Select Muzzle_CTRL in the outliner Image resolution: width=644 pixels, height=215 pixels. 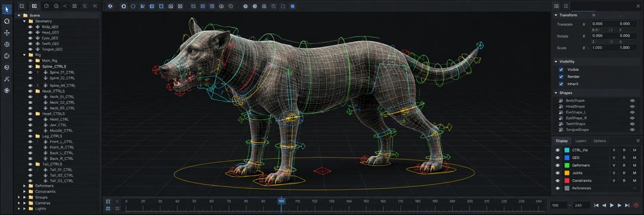pos(61,131)
